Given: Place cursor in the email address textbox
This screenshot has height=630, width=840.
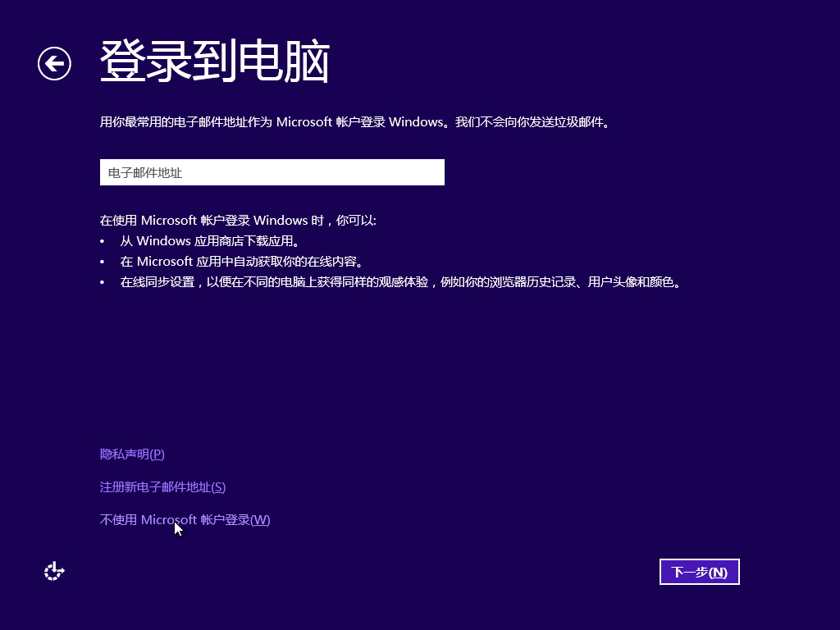Looking at the screenshot, I should [272, 172].
